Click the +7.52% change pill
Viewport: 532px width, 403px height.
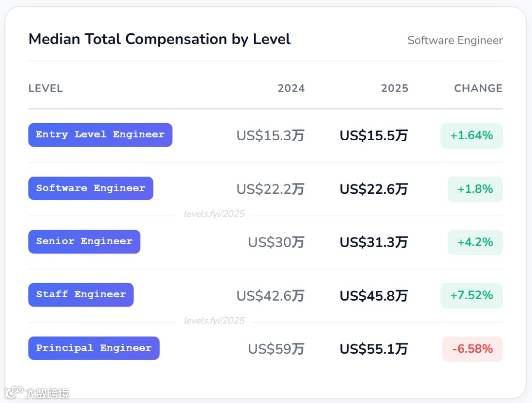[471, 295]
